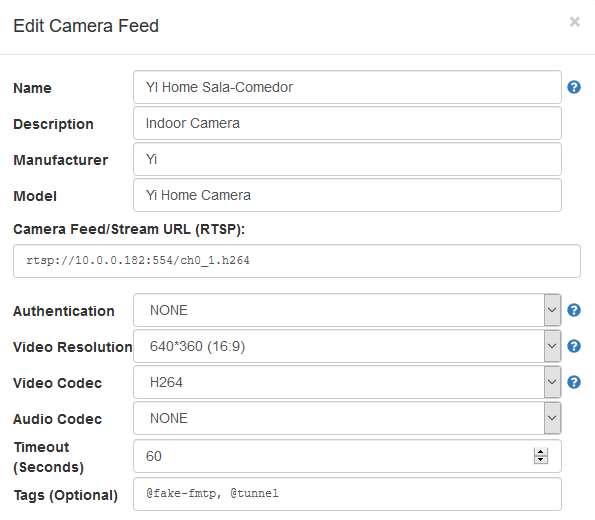
Task: Increase Timeout value with up arrow
Action: tap(541, 452)
